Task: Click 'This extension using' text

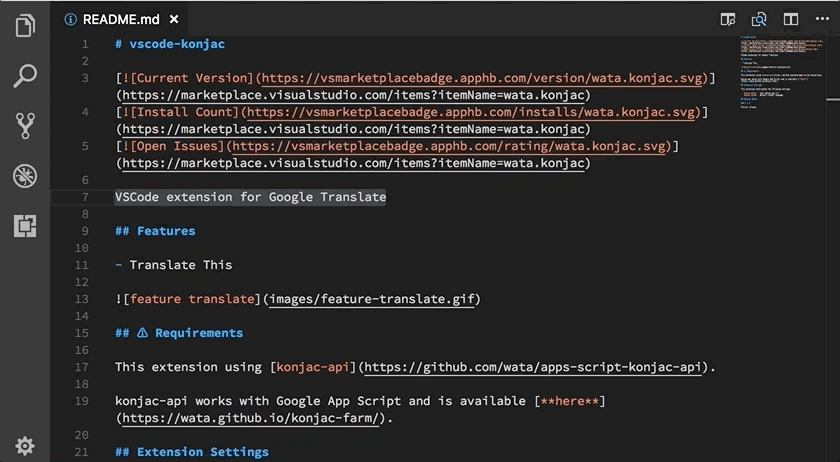Action: pos(189,367)
